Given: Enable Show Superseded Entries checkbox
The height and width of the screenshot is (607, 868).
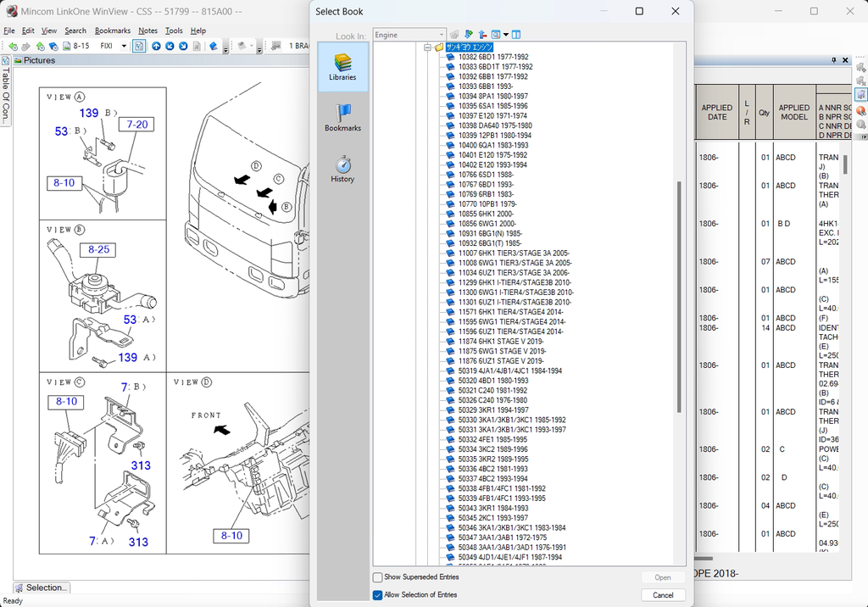Looking at the screenshot, I should coord(378,577).
